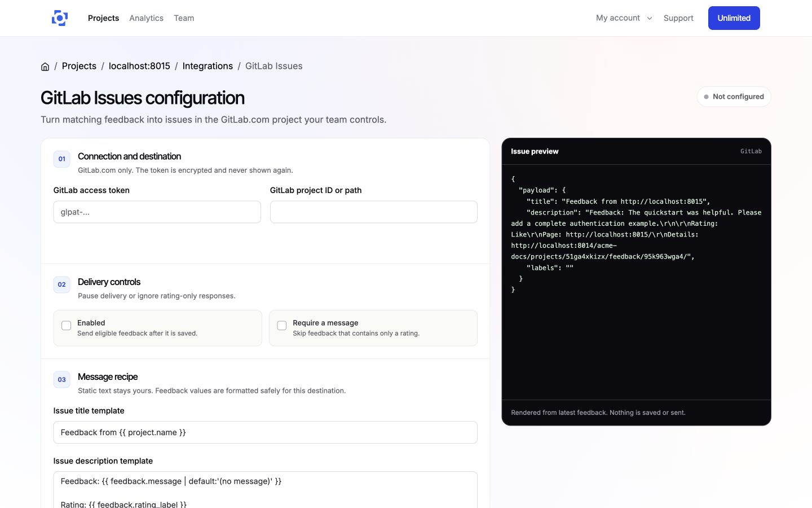Click the app logo icon
Viewport: 812px width, 508px height.
(60, 18)
